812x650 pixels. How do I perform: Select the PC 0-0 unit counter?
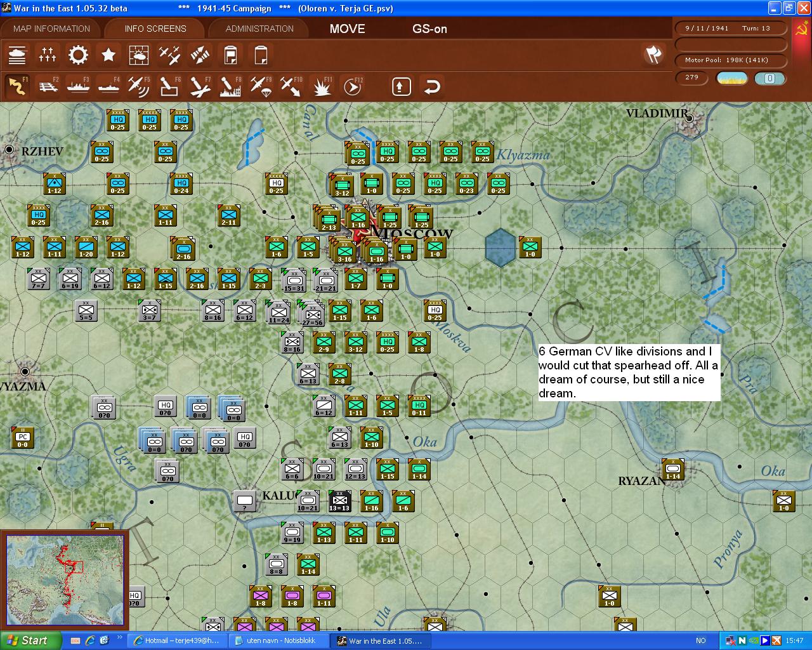point(22,437)
